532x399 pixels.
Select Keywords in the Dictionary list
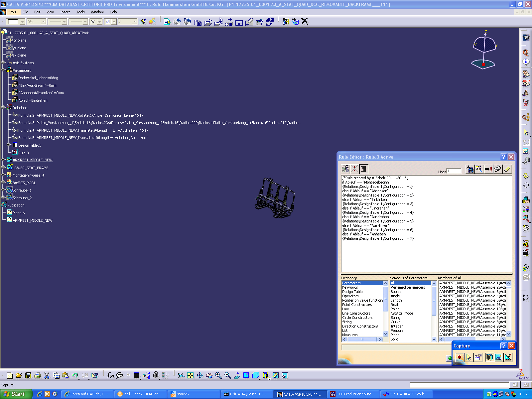[x=350, y=287]
